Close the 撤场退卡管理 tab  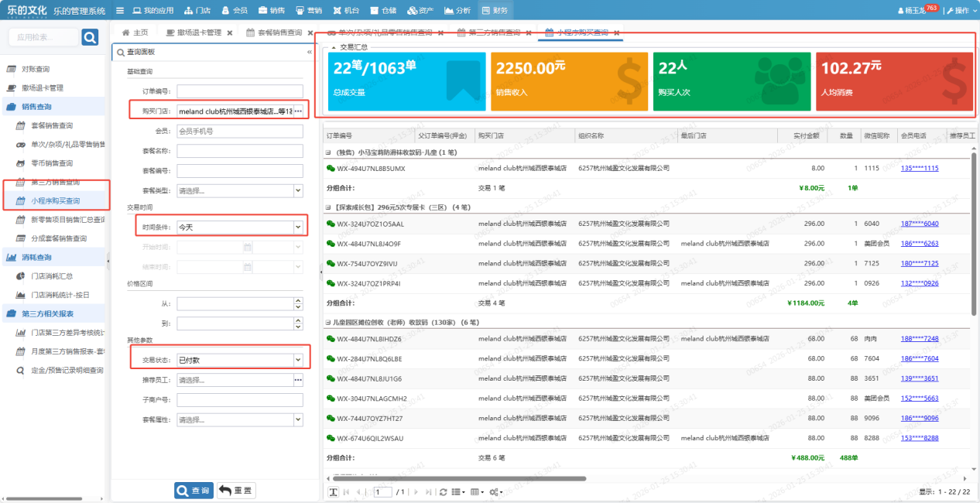point(230,33)
